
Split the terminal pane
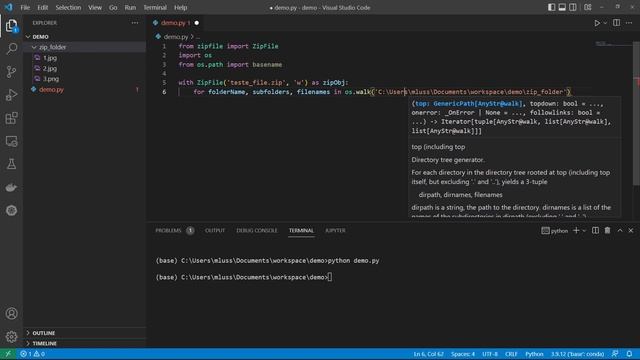(596, 231)
